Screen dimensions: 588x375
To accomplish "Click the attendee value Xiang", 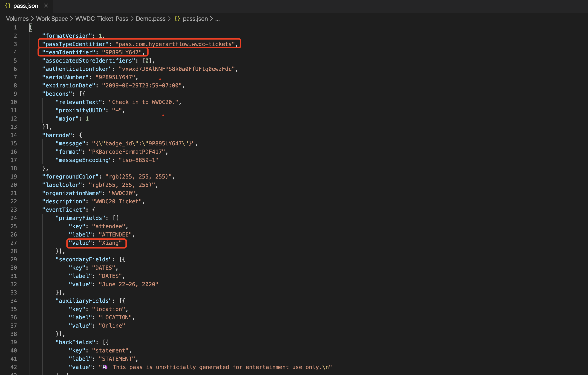I will point(110,243).
